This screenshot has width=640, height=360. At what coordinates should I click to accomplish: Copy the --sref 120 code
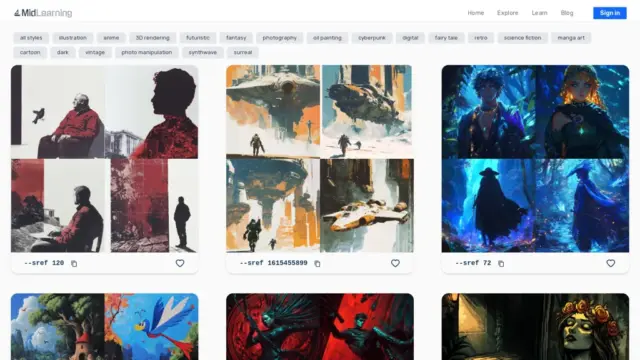(x=74, y=264)
